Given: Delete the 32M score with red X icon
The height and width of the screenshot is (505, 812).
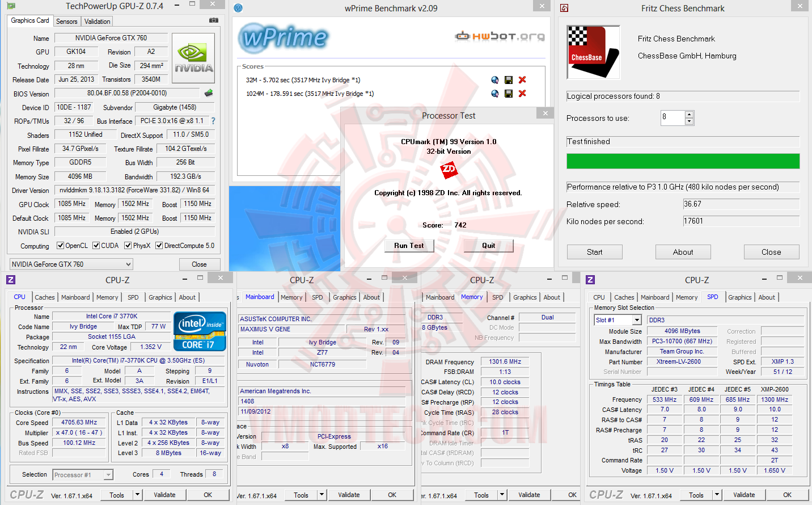Looking at the screenshot, I should pyautogui.click(x=522, y=80).
